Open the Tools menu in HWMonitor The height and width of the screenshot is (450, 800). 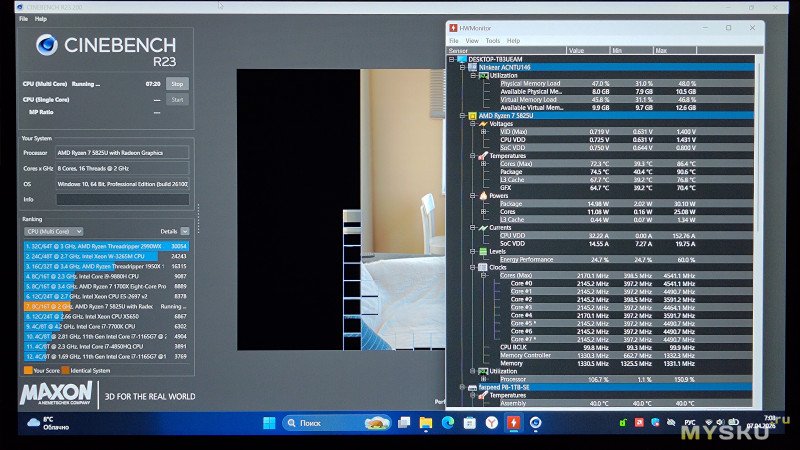(493, 41)
